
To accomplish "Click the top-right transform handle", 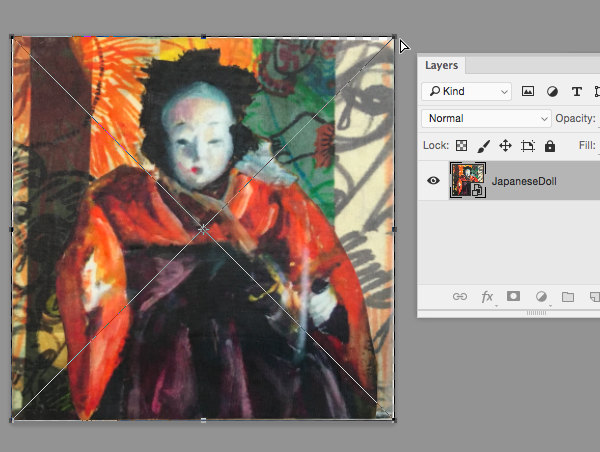I will 394,37.
